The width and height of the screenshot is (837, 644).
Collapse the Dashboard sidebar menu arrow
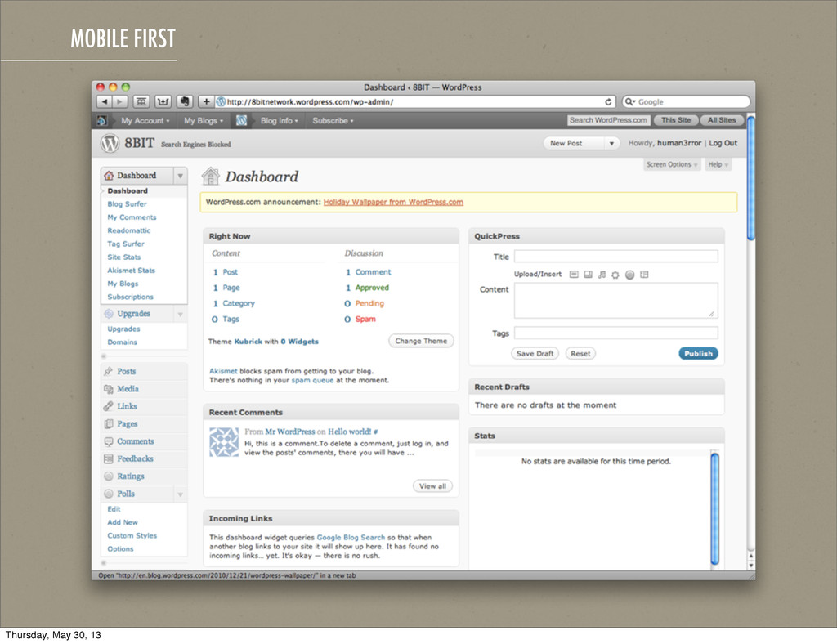coord(181,176)
